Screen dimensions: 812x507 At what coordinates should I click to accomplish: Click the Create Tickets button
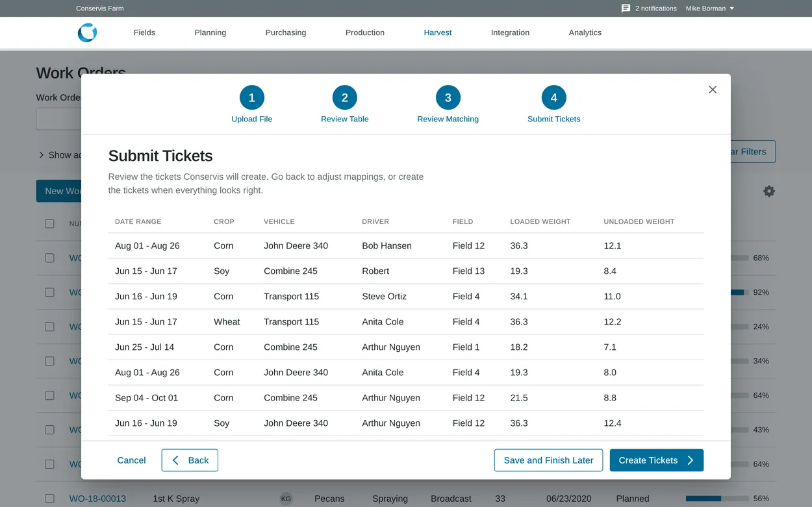pyautogui.click(x=657, y=460)
